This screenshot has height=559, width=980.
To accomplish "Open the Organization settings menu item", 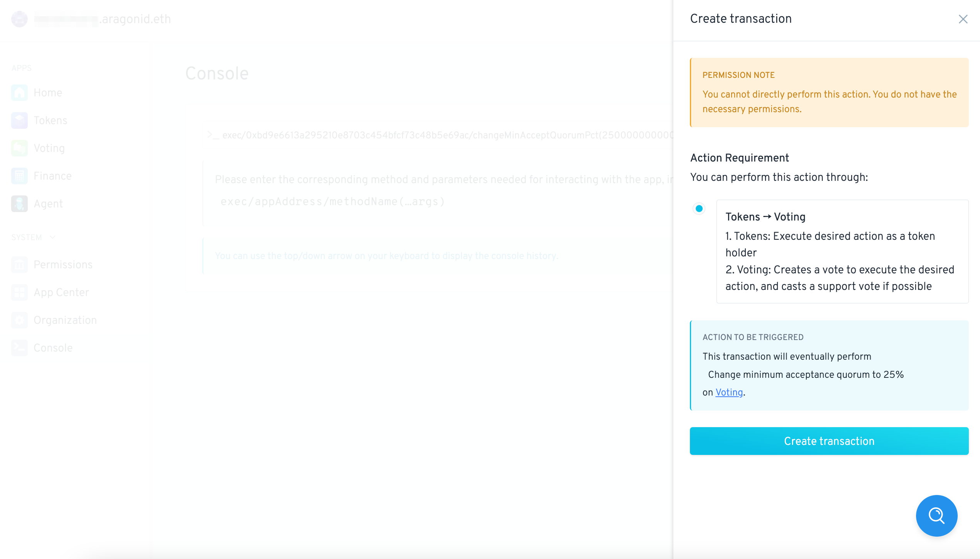I will [65, 320].
